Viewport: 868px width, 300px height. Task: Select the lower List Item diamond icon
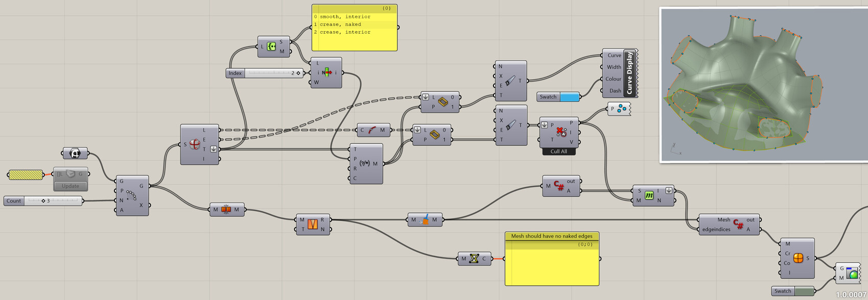coord(435,135)
